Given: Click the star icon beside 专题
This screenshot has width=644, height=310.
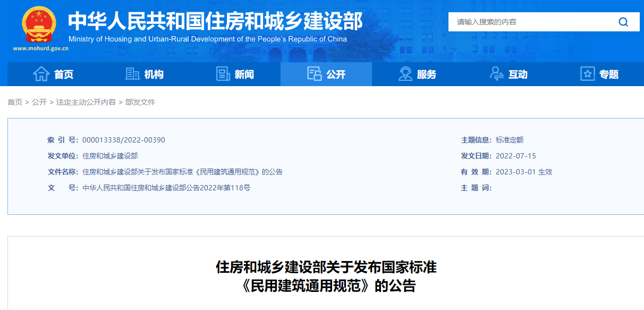Looking at the screenshot, I should coord(588,74).
